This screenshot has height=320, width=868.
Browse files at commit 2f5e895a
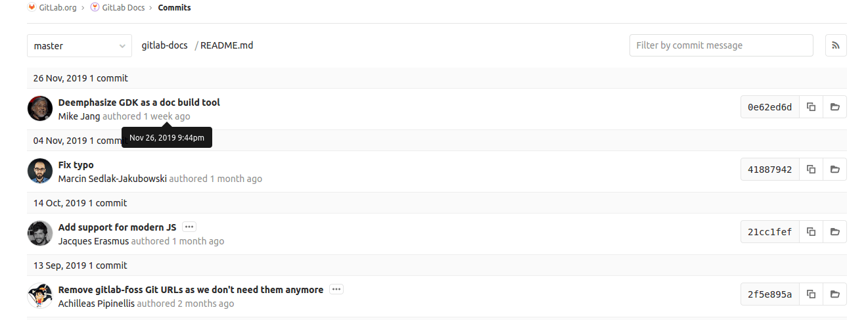[835, 294]
